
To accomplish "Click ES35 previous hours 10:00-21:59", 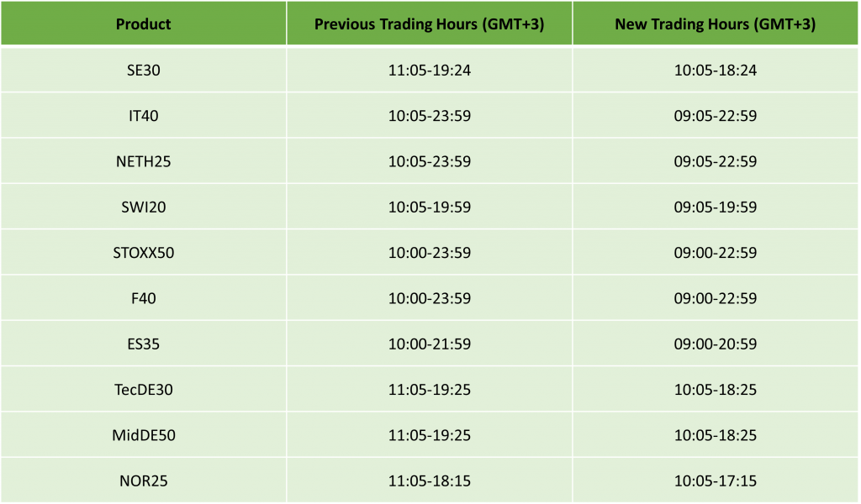I will coord(429,344).
